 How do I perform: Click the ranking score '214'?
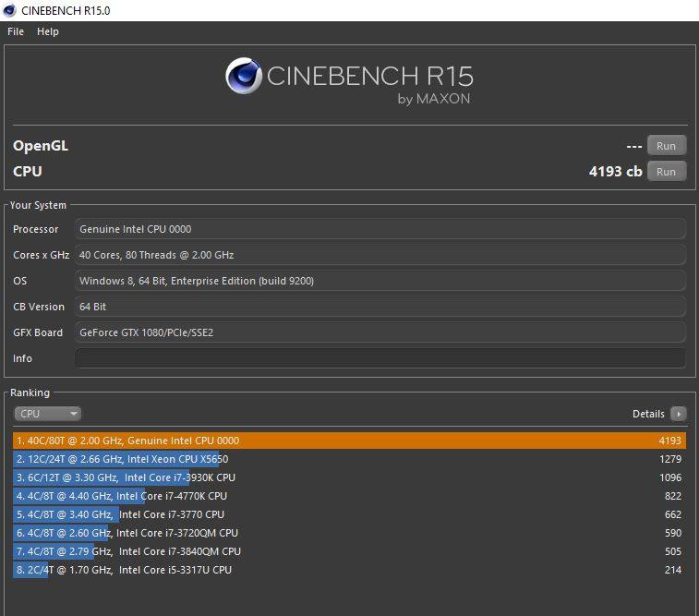pyautogui.click(x=673, y=570)
